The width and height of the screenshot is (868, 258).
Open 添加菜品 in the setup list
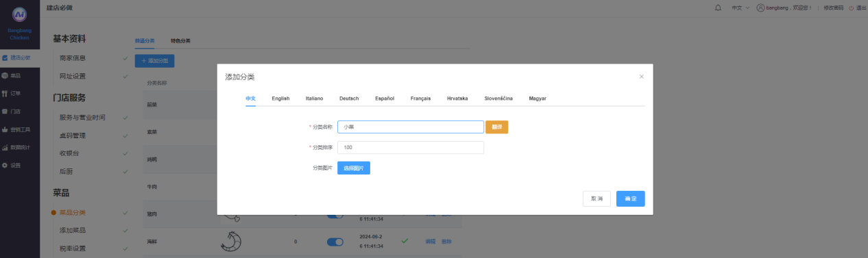(x=73, y=231)
